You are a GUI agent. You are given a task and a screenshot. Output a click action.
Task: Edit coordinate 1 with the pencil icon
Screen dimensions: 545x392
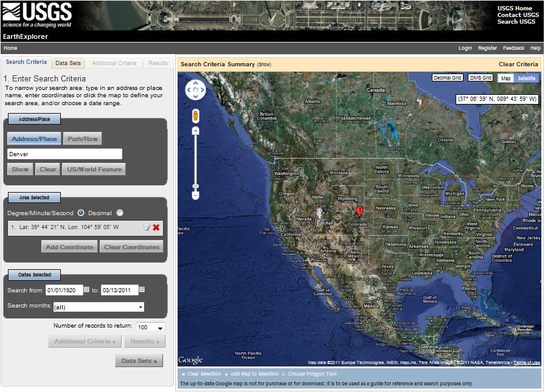coord(147,227)
